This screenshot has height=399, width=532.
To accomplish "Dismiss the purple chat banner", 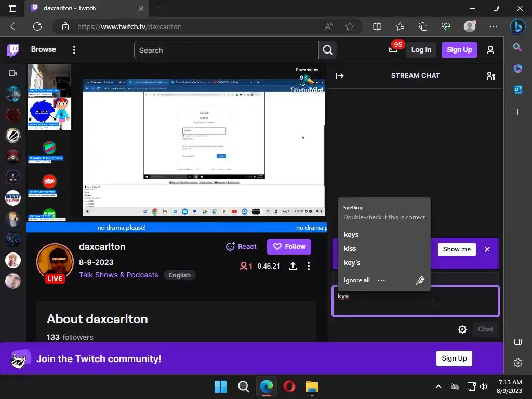I will [487, 249].
